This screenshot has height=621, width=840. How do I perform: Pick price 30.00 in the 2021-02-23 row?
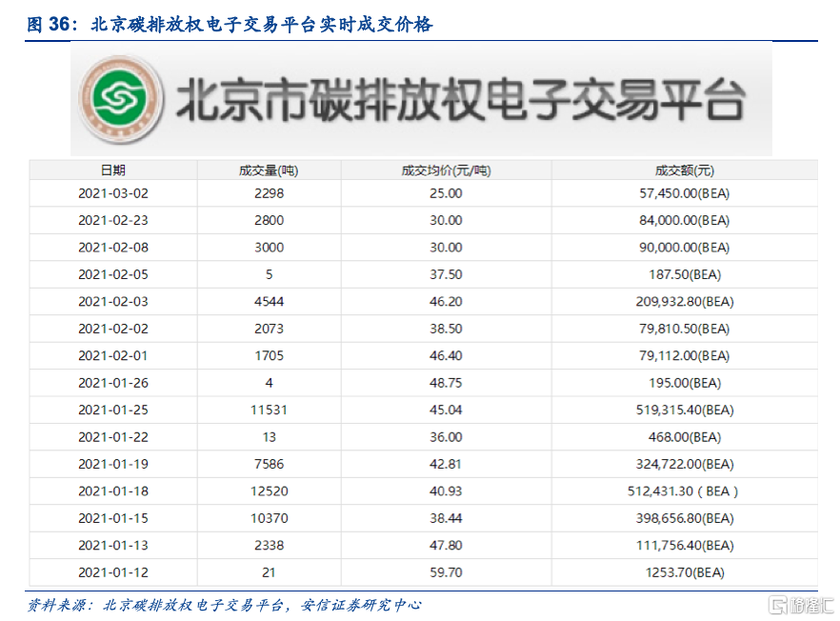(446, 220)
